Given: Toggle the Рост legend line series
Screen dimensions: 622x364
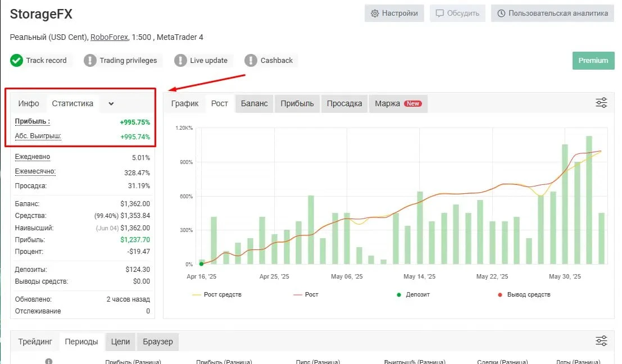Looking at the screenshot, I should (x=306, y=294).
